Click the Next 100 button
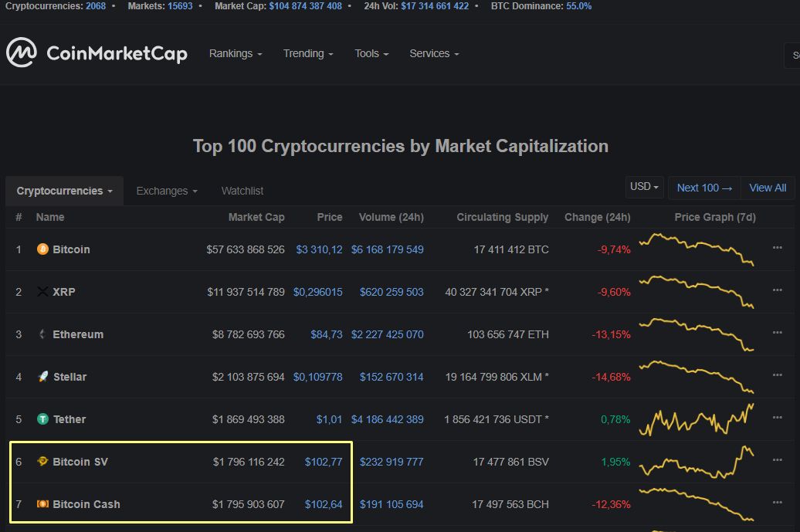Image resolution: width=800 pixels, height=532 pixels. [703, 187]
